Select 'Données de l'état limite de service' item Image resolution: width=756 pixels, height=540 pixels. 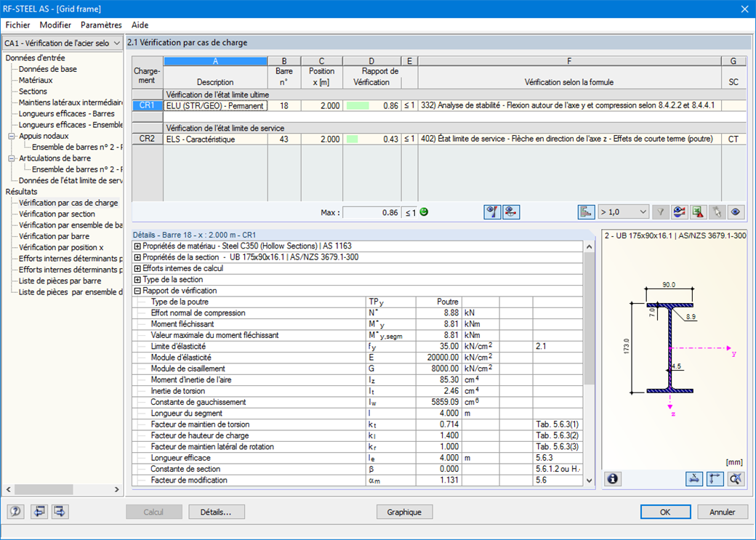point(71,181)
